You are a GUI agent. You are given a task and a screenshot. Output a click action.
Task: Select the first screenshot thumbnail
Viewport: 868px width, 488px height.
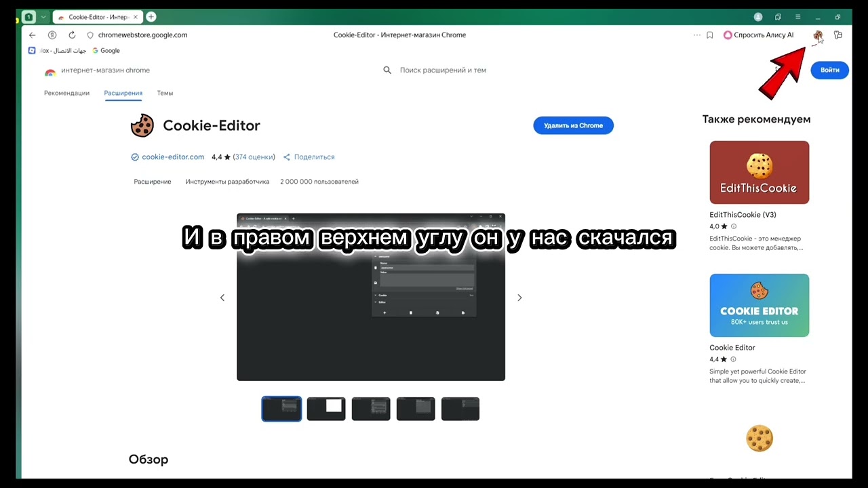pyautogui.click(x=281, y=409)
